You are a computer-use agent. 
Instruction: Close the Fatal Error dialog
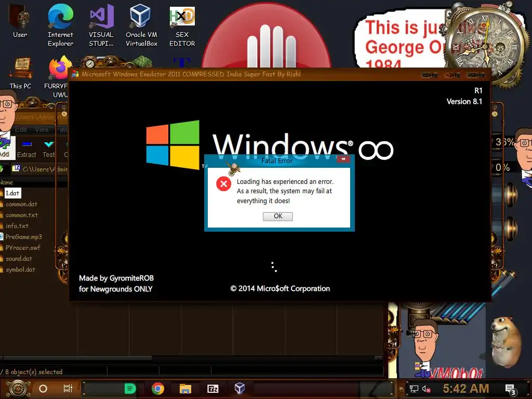coord(343,159)
